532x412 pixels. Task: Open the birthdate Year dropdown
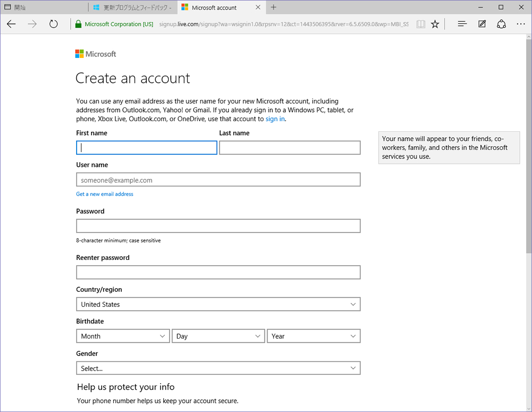(313, 336)
